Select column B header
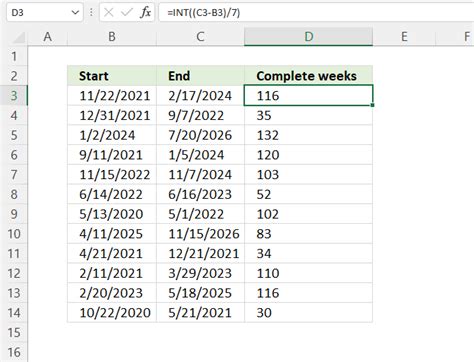This screenshot has width=474, height=362. [112, 37]
